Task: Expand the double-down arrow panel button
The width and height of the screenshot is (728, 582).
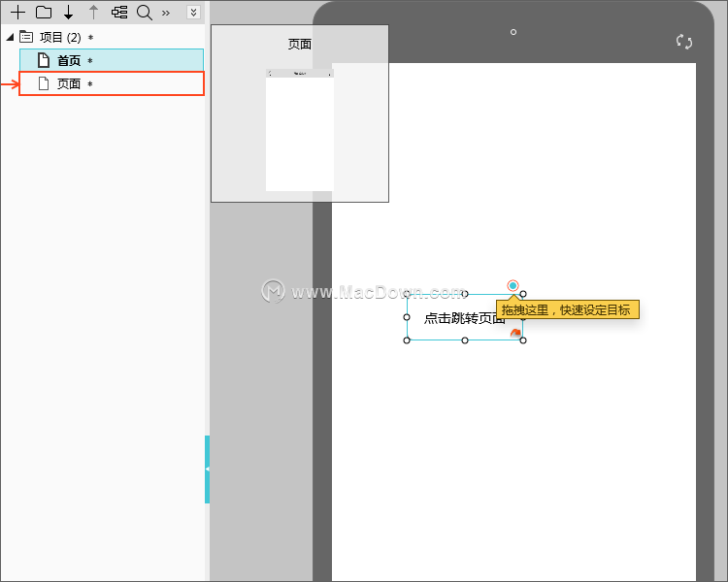Action: click(x=193, y=12)
